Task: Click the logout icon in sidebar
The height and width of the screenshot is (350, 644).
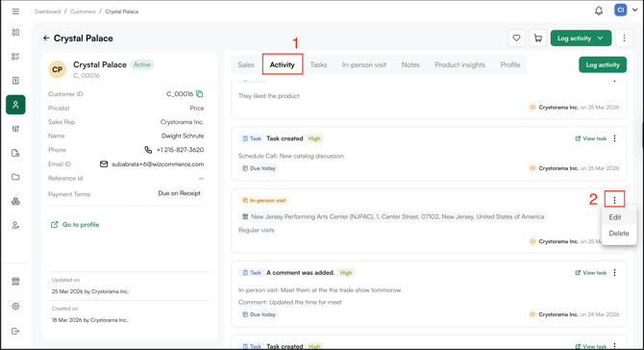Action: pyautogui.click(x=15, y=332)
